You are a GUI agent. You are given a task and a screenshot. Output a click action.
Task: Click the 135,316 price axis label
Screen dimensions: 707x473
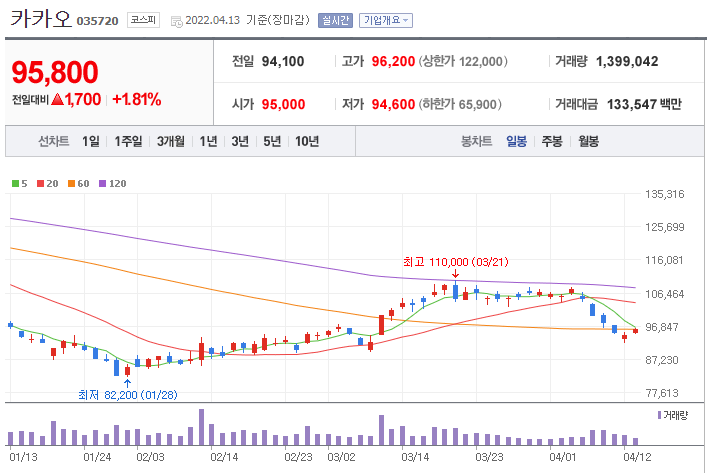[665, 194]
